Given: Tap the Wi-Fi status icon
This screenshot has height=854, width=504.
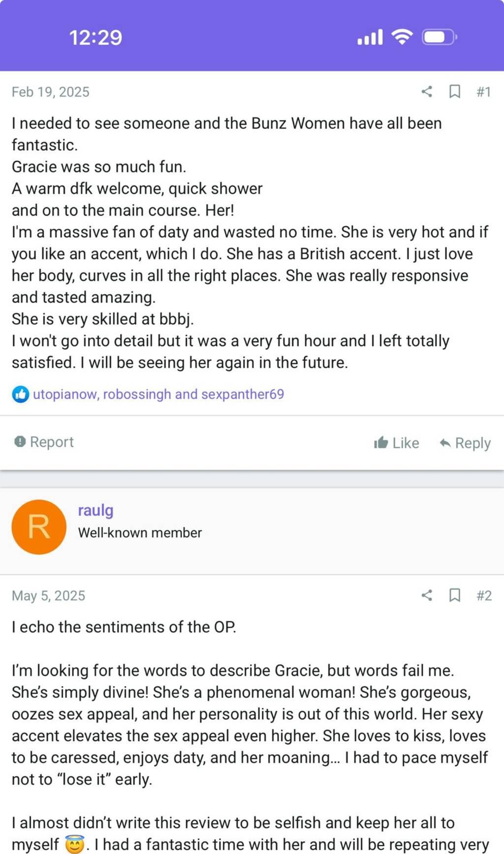Looking at the screenshot, I should point(402,37).
